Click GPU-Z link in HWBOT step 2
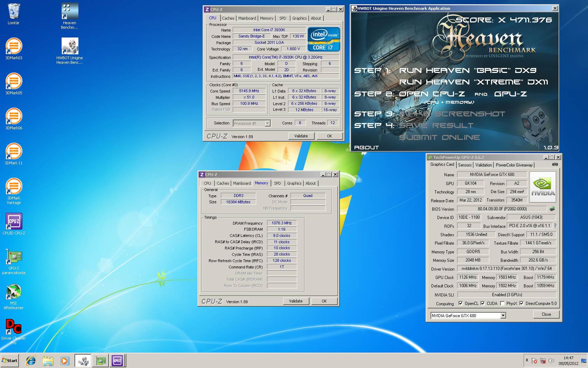588x368 pixels. (510, 94)
